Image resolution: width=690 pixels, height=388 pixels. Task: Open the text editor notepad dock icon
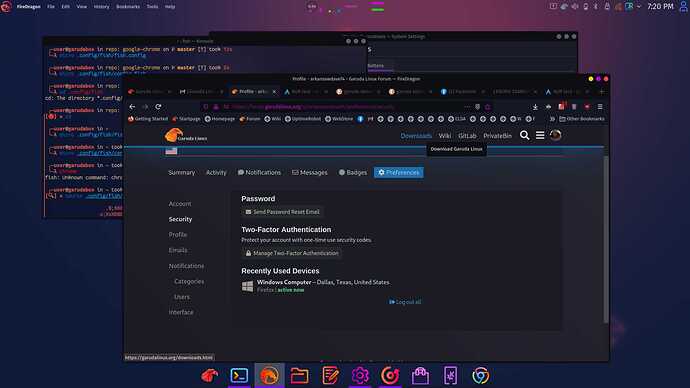(330, 375)
